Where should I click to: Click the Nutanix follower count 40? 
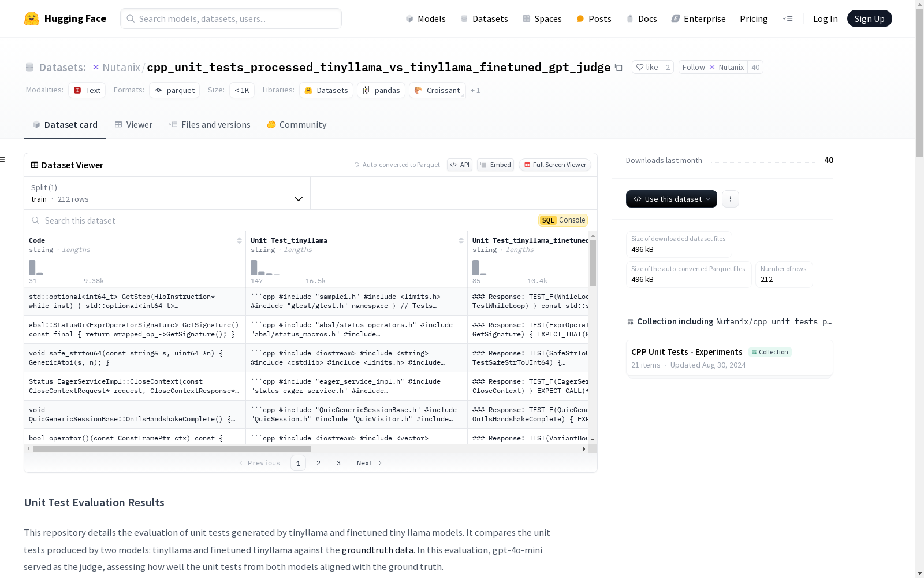(755, 67)
